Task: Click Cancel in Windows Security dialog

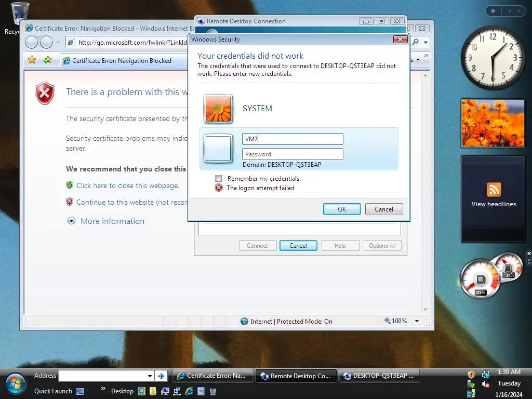Action: point(384,209)
